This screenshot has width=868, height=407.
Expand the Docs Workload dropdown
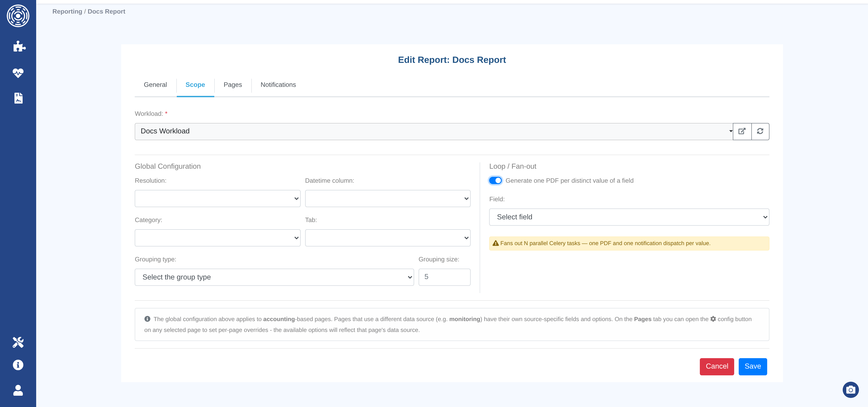click(434, 131)
